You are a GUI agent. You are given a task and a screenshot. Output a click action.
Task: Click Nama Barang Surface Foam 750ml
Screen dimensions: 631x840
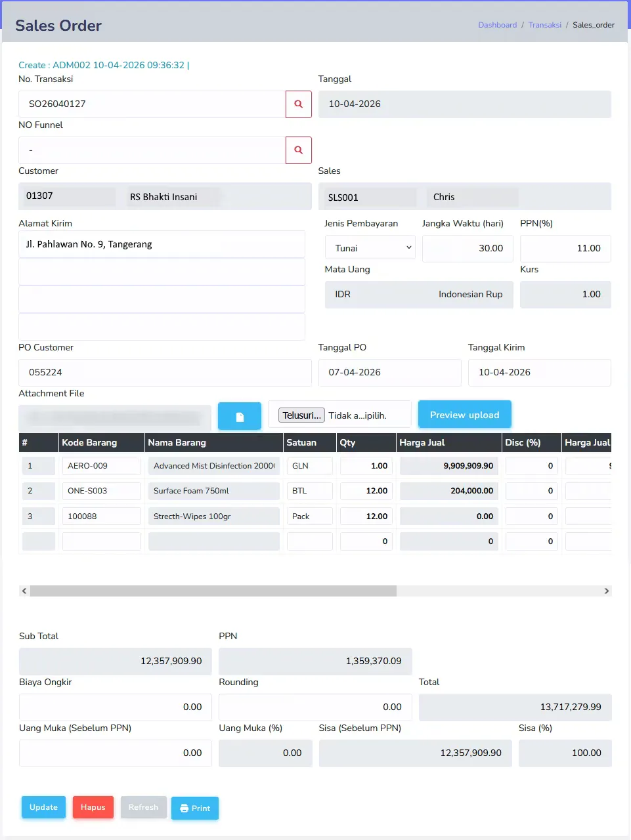(x=214, y=491)
